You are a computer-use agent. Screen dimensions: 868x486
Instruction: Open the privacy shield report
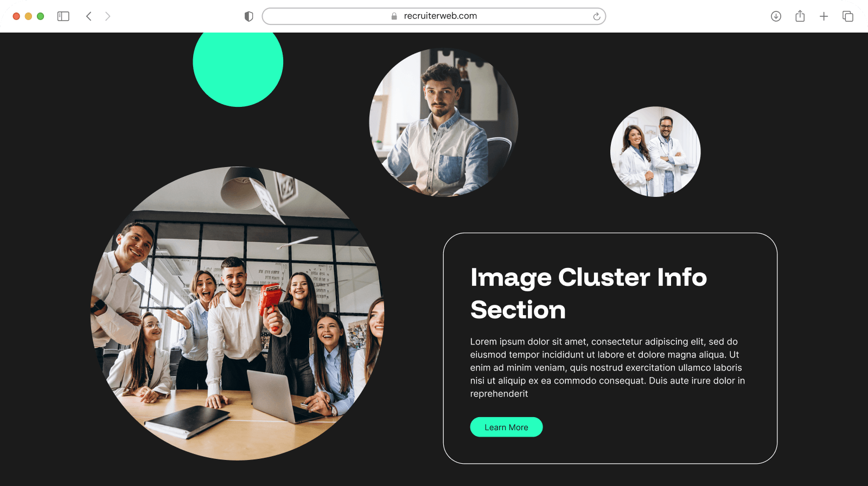pos(249,16)
